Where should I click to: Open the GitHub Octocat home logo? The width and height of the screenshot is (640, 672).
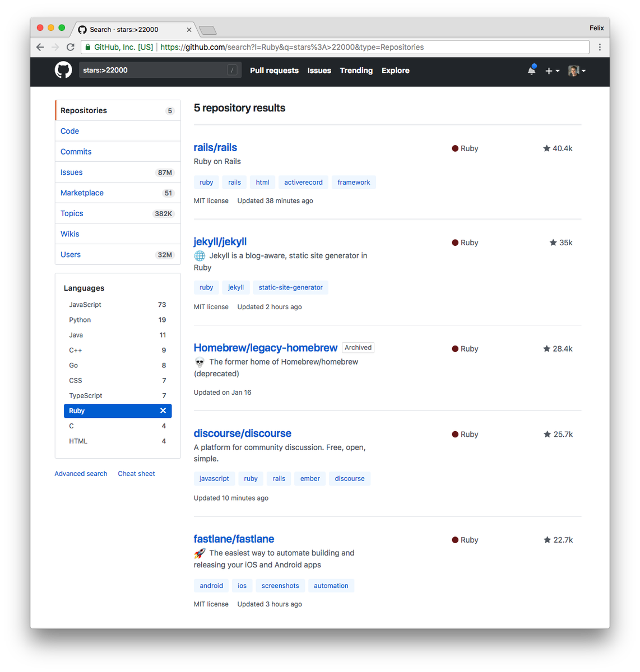pos(63,70)
